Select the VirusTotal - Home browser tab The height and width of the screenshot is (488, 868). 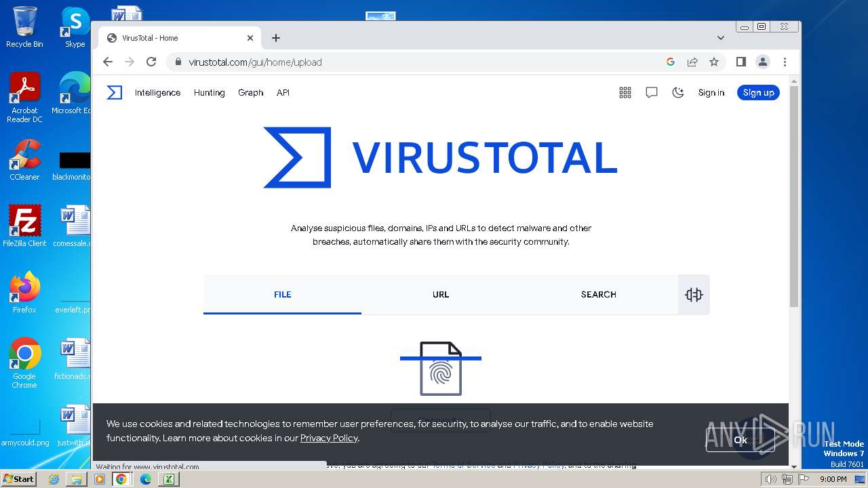point(180,38)
